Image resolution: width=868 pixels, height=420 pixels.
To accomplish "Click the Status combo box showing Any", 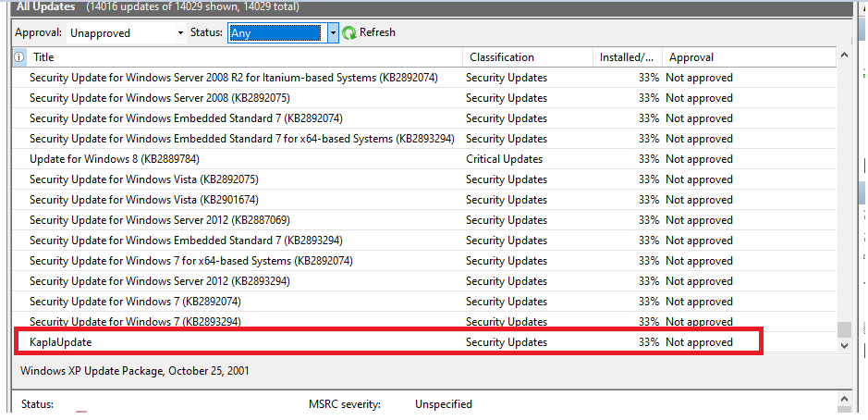I will point(276,33).
